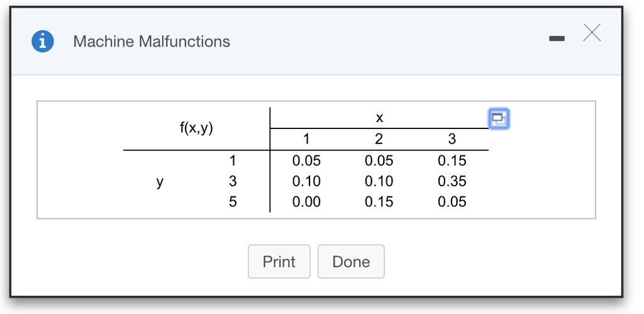Click the 0.35 probability cell
Viewport: 644px width, 314px height.
[x=452, y=182]
